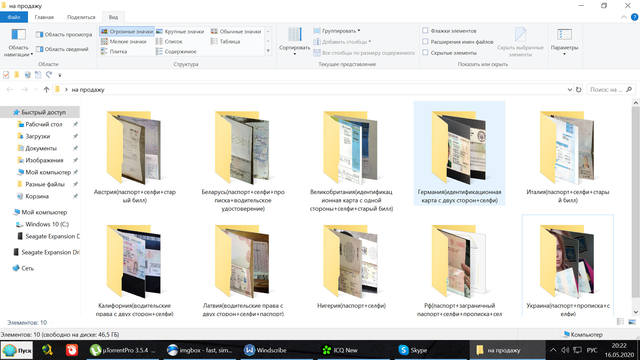The image size is (640, 360).
Task: Unpin Рабочий стол using its pin icon
Action: point(76,124)
